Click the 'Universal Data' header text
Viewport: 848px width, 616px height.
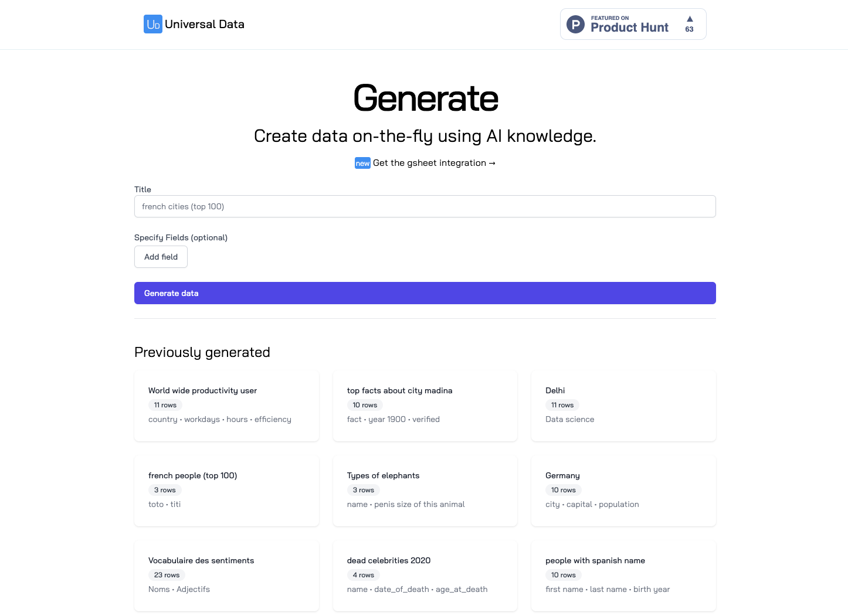pos(205,24)
